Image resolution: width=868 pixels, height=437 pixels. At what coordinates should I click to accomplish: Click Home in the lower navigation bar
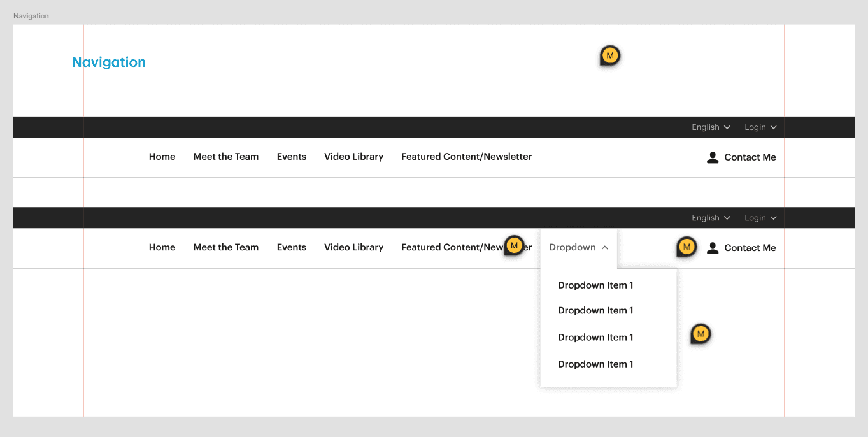[162, 247]
